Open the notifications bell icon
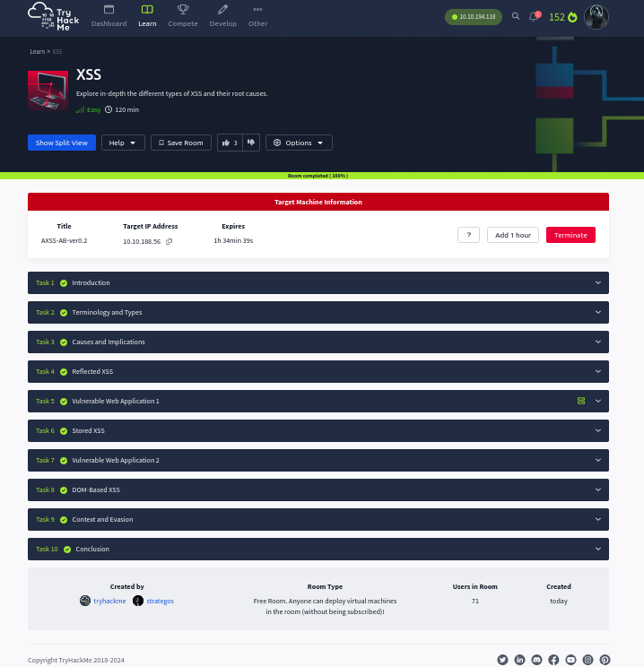 point(534,17)
